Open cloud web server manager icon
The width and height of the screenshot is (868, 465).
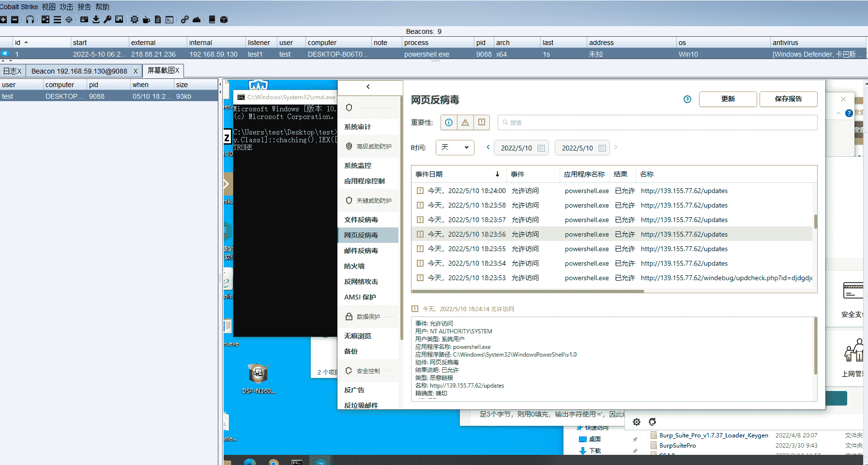[197, 19]
